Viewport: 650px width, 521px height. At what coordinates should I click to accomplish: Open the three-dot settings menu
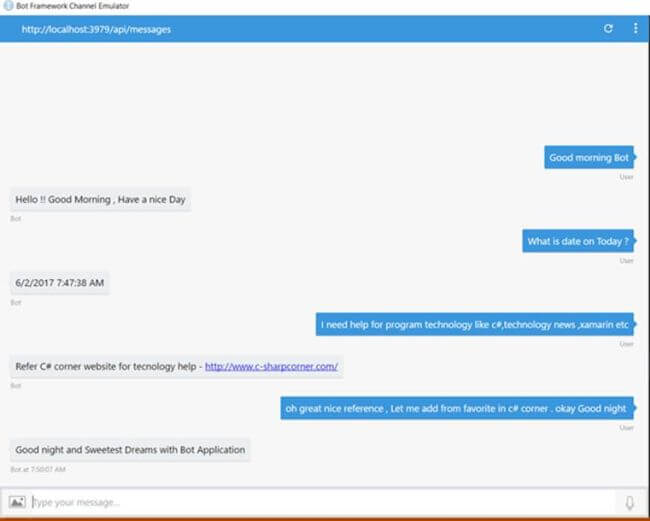point(635,29)
